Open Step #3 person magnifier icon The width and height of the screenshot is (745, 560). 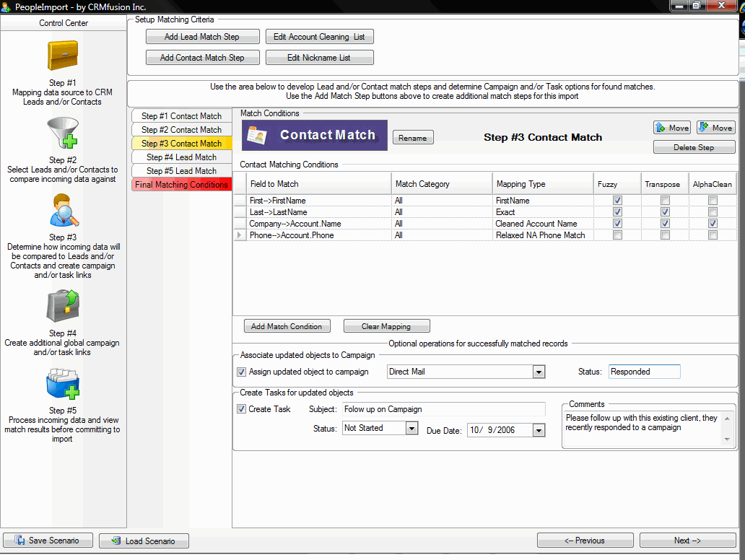click(x=64, y=210)
